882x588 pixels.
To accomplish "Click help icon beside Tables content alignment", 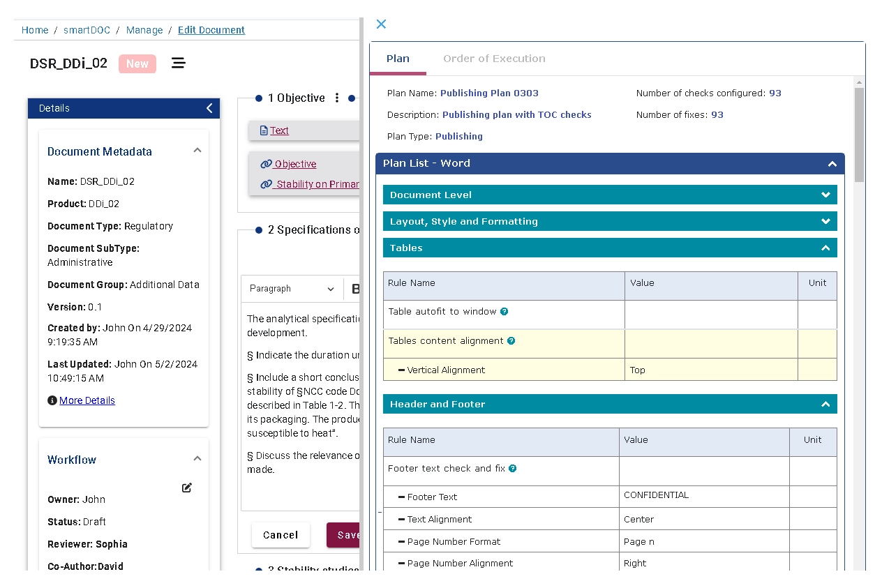I will 511,341.
